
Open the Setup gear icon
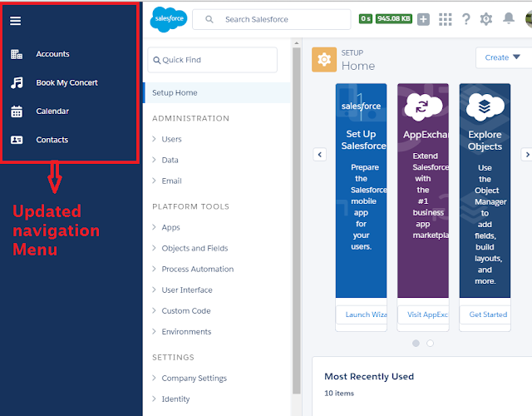pos(485,19)
